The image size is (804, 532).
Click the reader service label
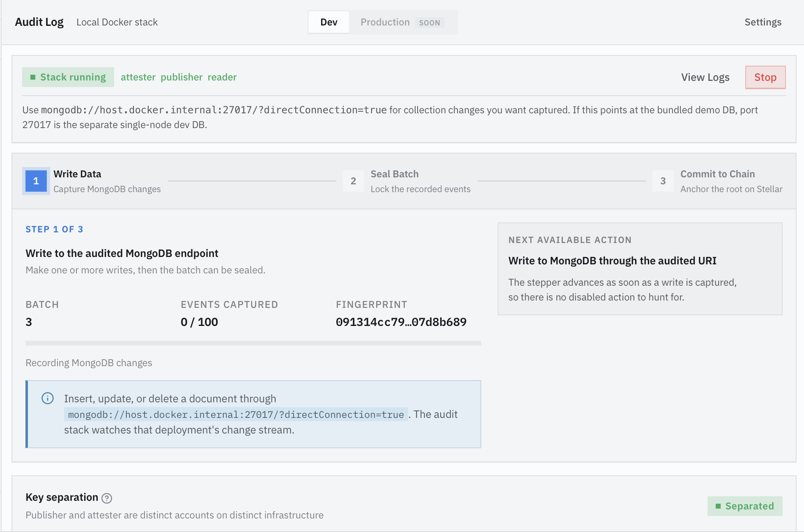click(x=222, y=77)
